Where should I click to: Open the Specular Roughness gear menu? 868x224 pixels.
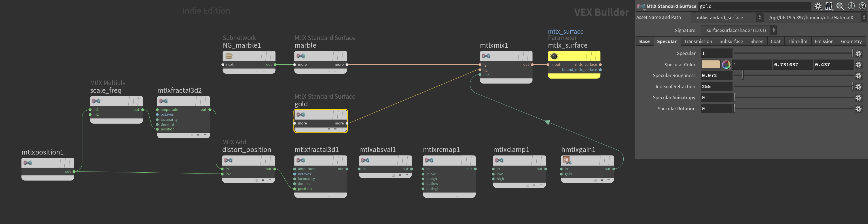859,76
